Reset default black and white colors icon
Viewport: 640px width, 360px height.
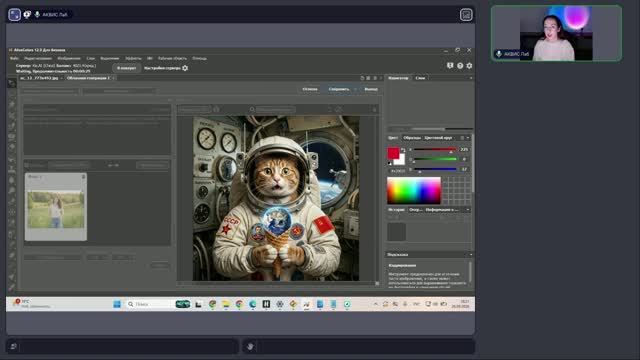(389, 163)
